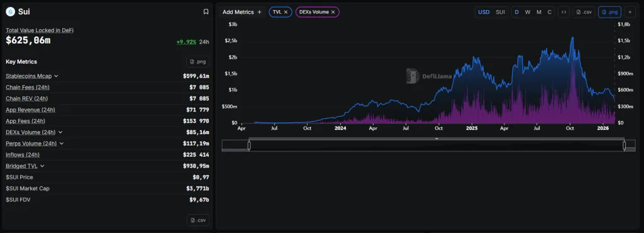Select weekly (W) chart interval
644x233 pixels.
coord(528,12)
